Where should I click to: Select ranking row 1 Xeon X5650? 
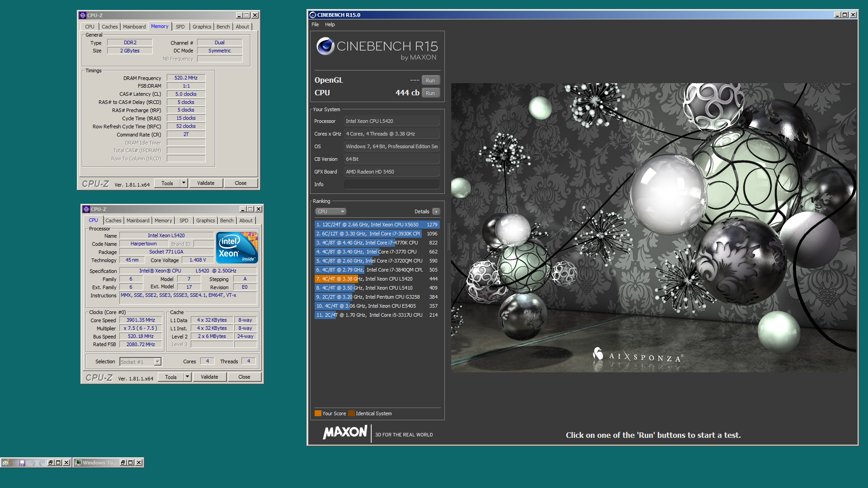pyautogui.click(x=377, y=225)
